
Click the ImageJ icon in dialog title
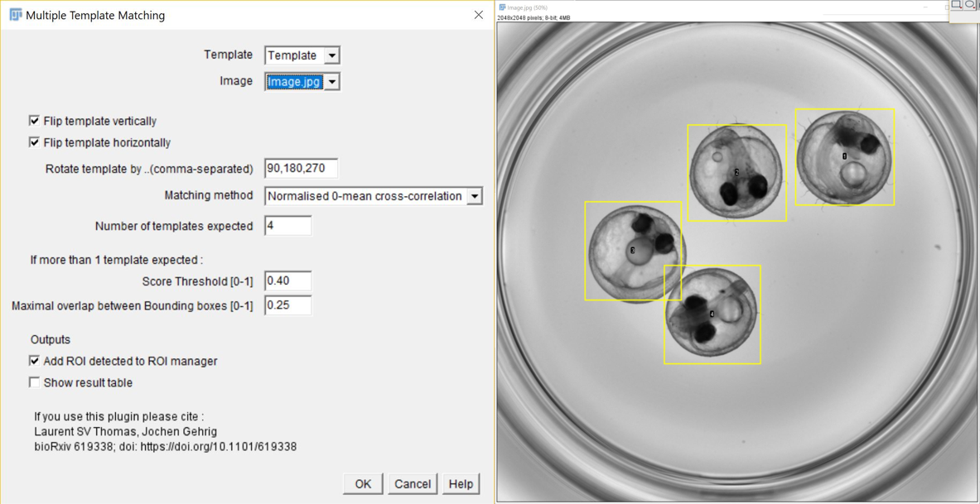15,15
